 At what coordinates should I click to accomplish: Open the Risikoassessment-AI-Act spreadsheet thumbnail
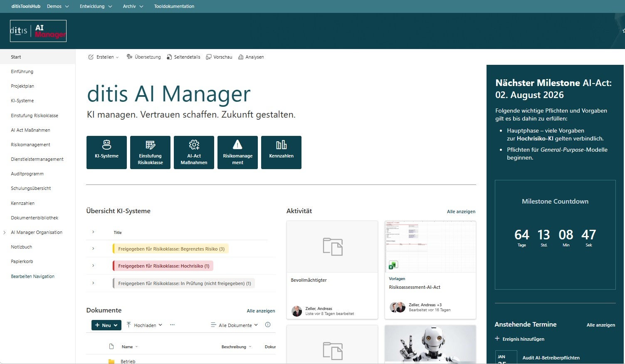[430, 247]
